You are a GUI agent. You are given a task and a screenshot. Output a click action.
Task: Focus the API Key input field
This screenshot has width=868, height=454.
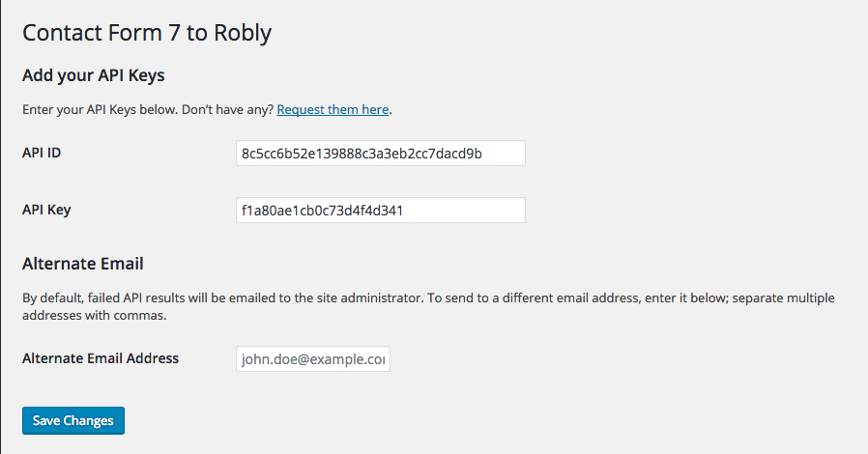pyautogui.click(x=380, y=211)
